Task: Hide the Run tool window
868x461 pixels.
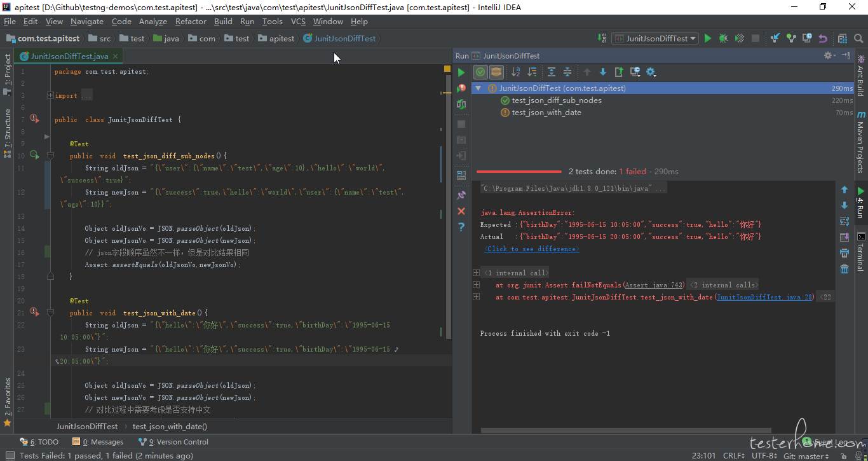Action: pos(846,55)
